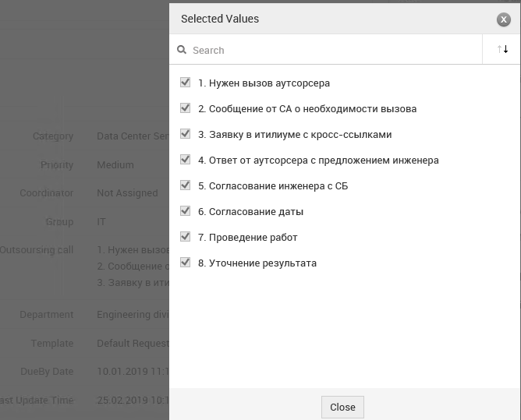Click the dimmed 'Medium' priority value
521x420 pixels.
115,164
